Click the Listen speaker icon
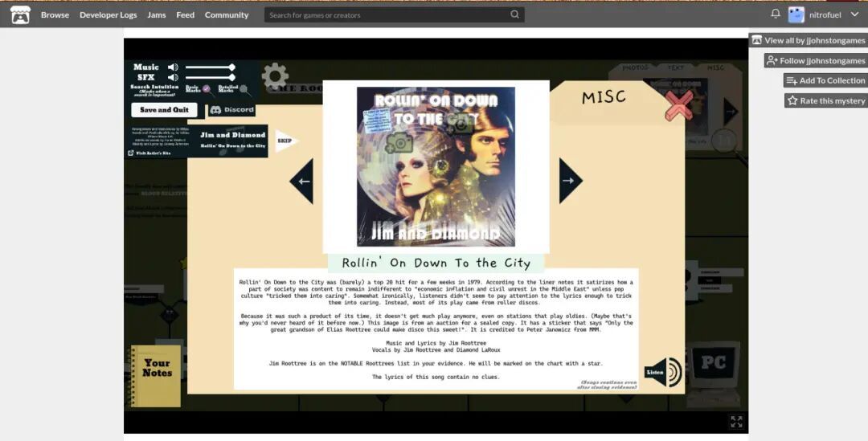The image size is (868, 441). (662, 372)
